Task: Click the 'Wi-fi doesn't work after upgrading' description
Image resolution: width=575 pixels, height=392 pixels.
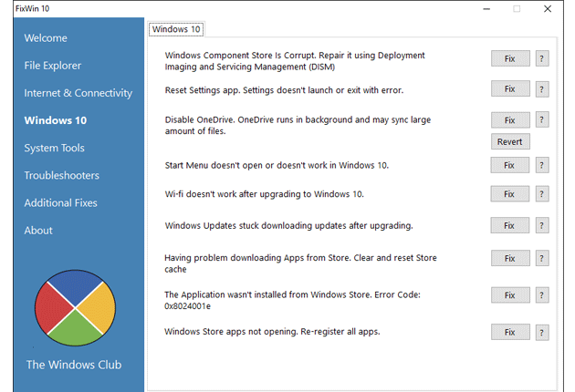Action: pyautogui.click(x=265, y=194)
